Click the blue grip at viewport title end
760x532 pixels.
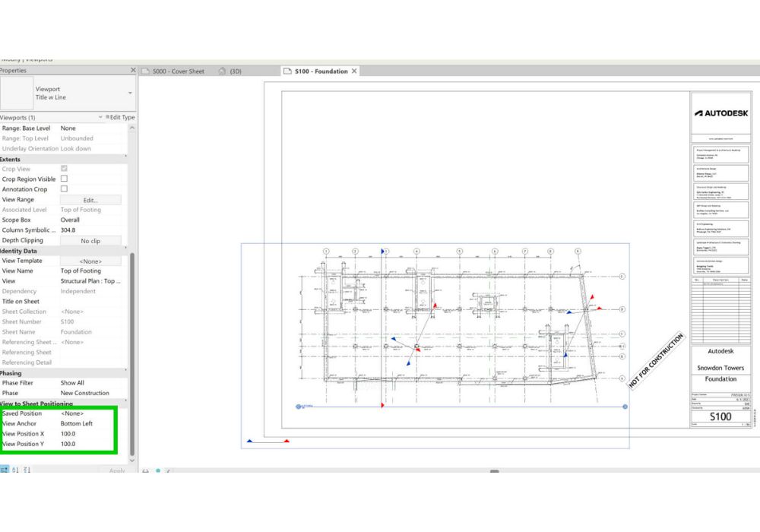coord(625,407)
